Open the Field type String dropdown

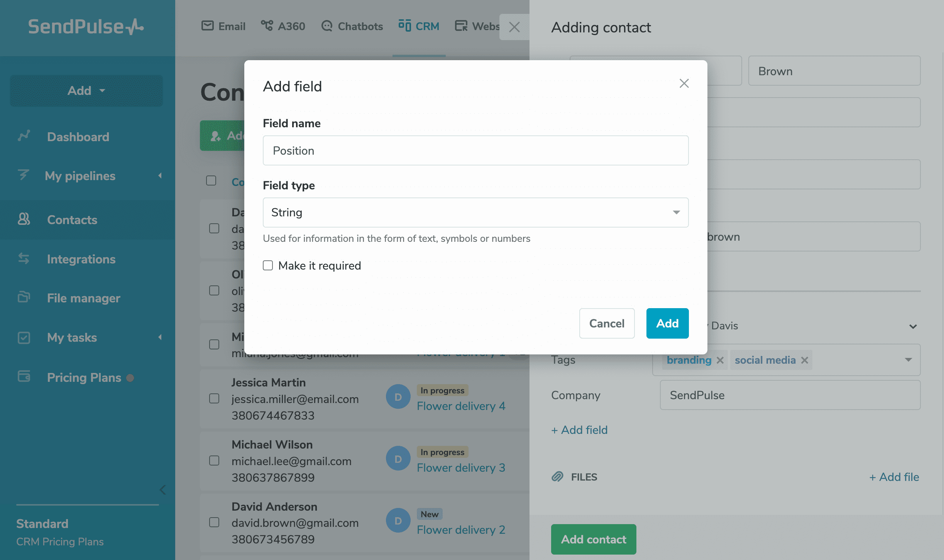pyautogui.click(x=475, y=213)
